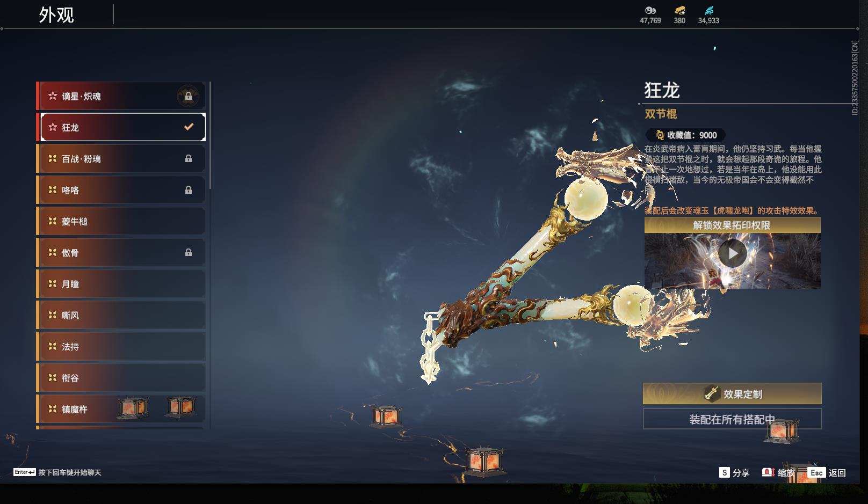Click the mouse icon for 缩放
This screenshot has height=504, width=868.
tap(768, 472)
